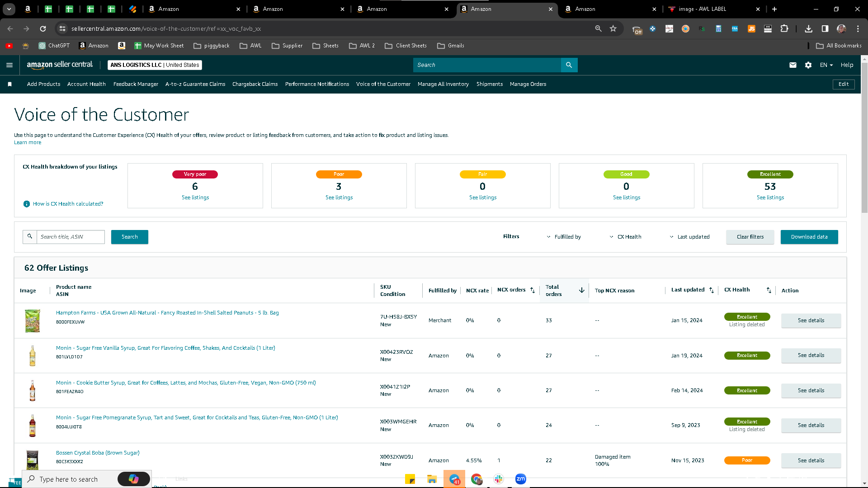Expand the Last updated filter dropdown

689,237
